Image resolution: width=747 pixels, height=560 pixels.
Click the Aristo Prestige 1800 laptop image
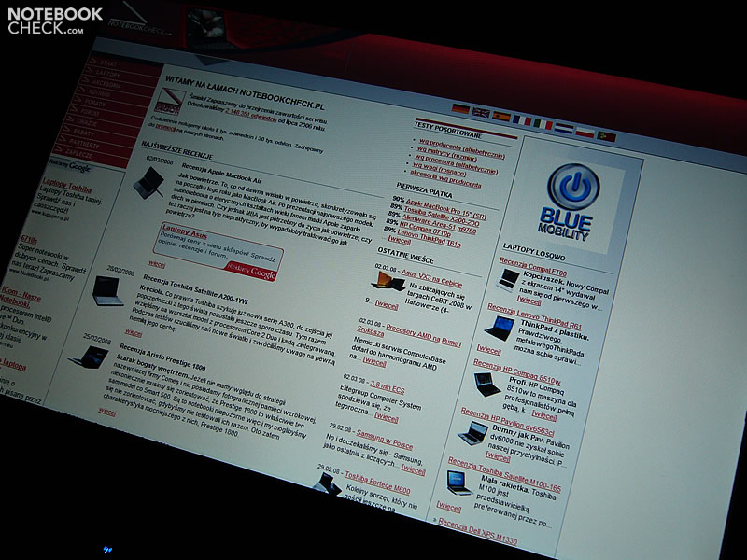pyautogui.click(x=90, y=357)
